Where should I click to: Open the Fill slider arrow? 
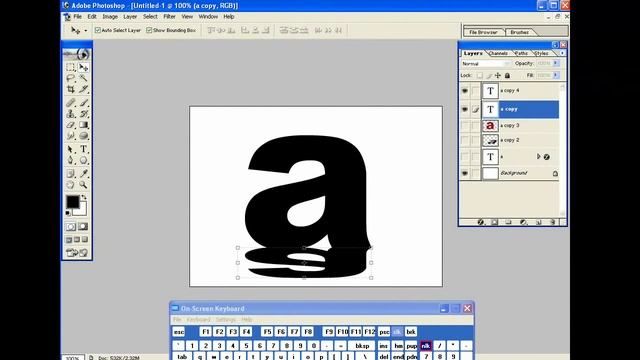pos(556,75)
